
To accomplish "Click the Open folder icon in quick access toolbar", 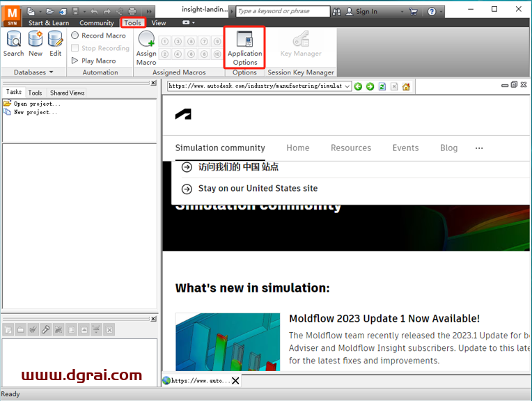I will click(50, 11).
